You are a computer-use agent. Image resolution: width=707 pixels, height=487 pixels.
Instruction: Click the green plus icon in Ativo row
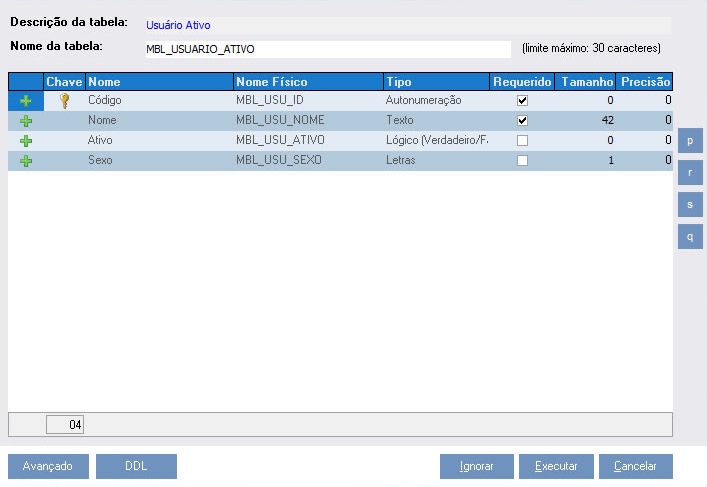pos(26,141)
